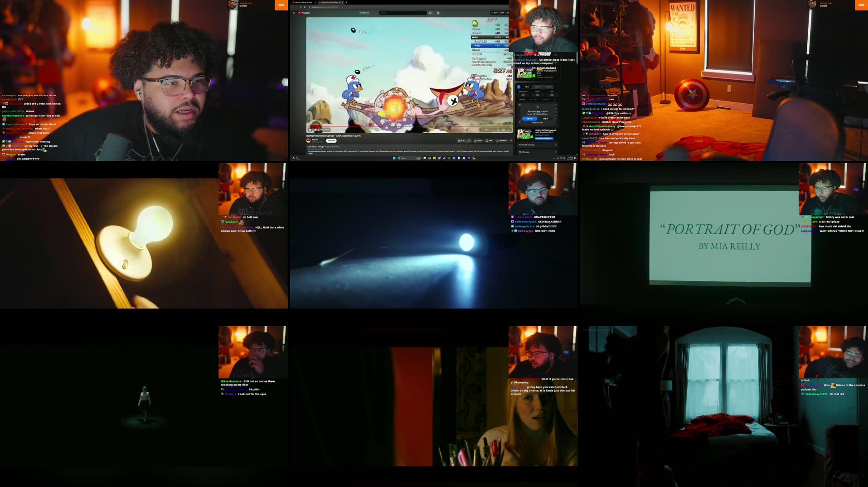The height and width of the screenshot is (487, 868).
Task: Subscribe to the Pretzel channel
Action: tap(332, 140)
